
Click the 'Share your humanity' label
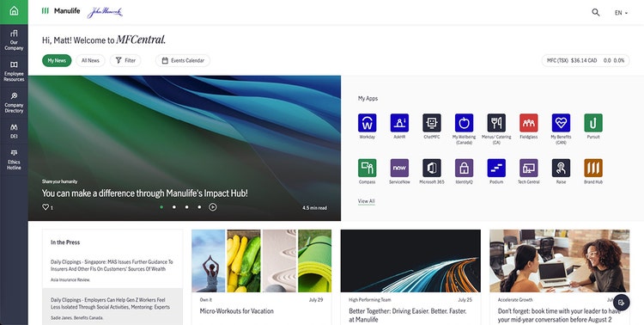59,181
